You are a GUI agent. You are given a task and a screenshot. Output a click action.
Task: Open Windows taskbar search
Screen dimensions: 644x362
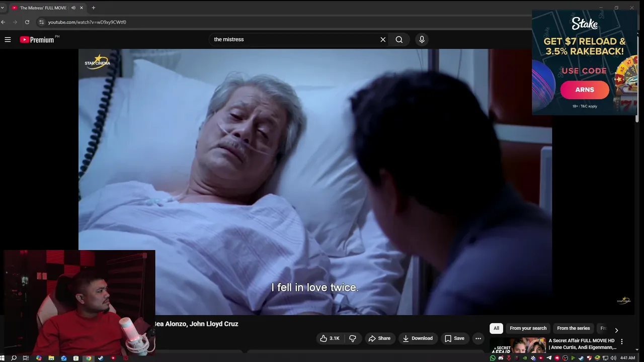point(14,358)
